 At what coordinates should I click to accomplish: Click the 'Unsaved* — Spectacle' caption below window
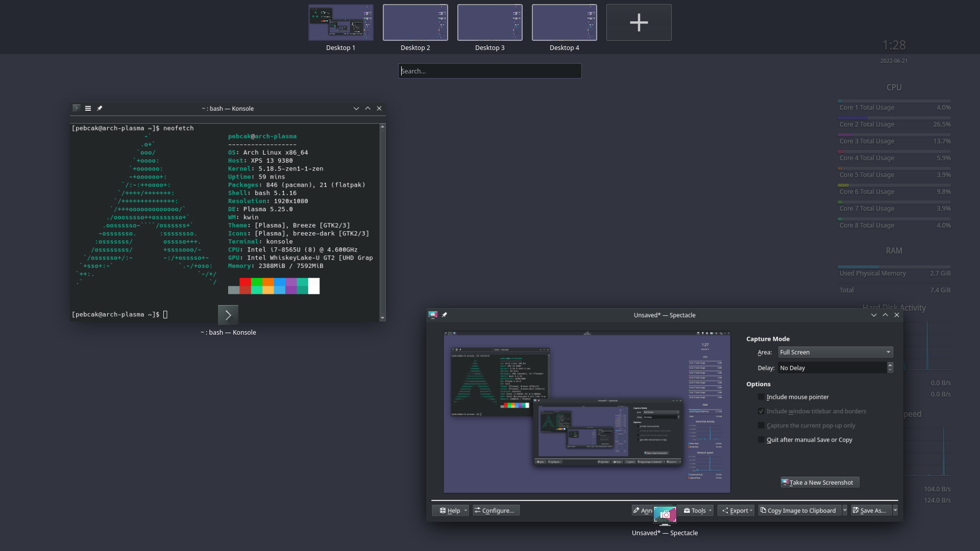click(665, 533)
